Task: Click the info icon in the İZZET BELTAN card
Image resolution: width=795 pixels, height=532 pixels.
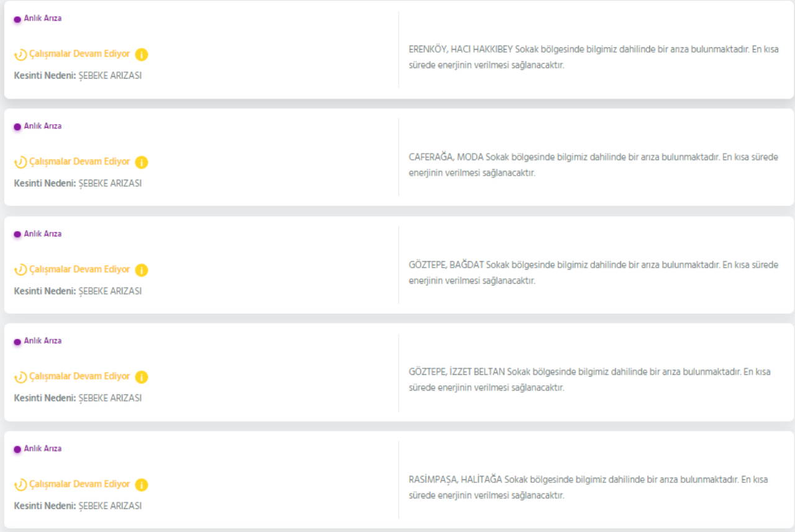Action: (x=142, y=377)
